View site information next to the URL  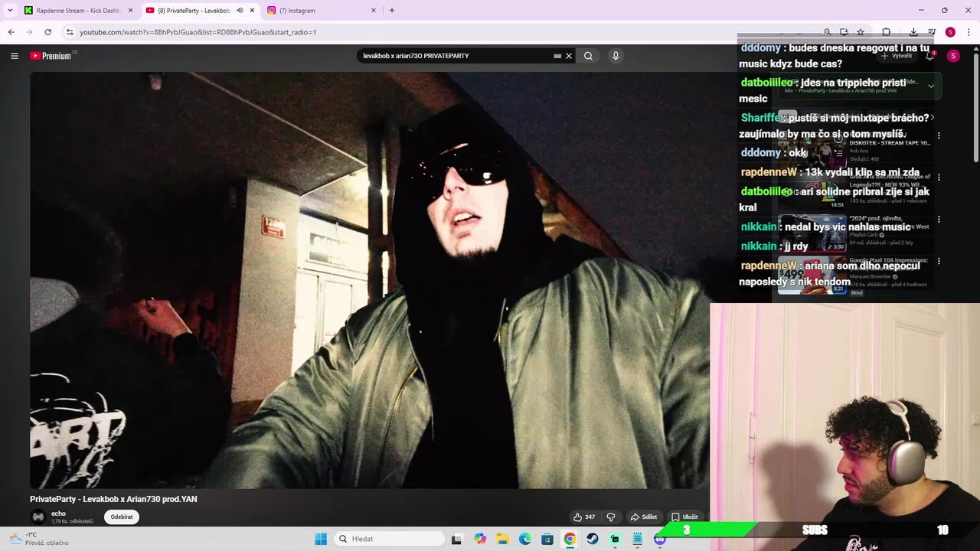[70, 32]
